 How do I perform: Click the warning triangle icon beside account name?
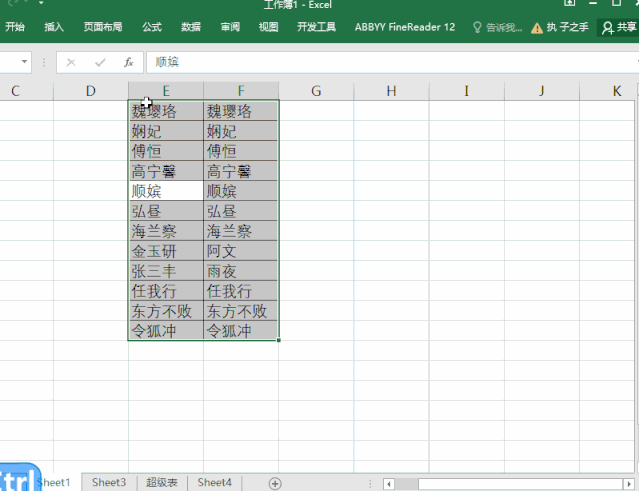pyautogui.click(x=537, y=28)
